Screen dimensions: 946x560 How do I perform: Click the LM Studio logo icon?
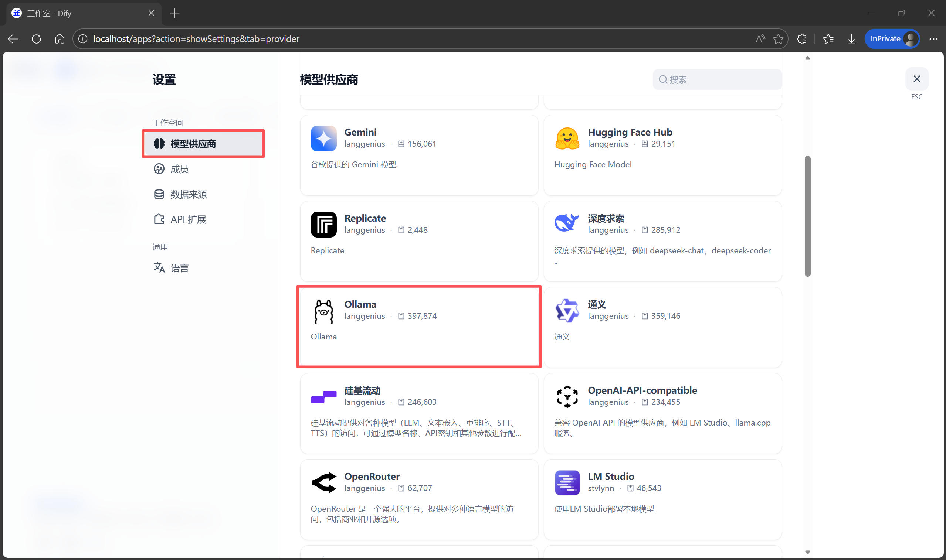[567, 483]
